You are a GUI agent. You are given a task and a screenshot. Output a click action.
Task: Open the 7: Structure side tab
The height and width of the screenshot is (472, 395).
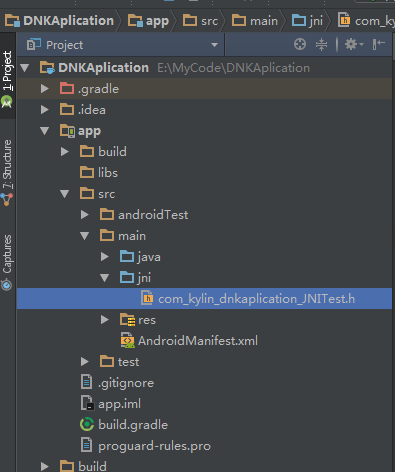[7, 164]
